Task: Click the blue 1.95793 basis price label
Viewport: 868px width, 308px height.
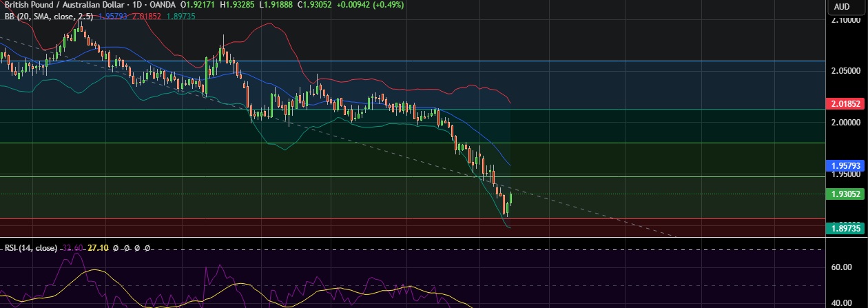Action: [x=845, y=166]
